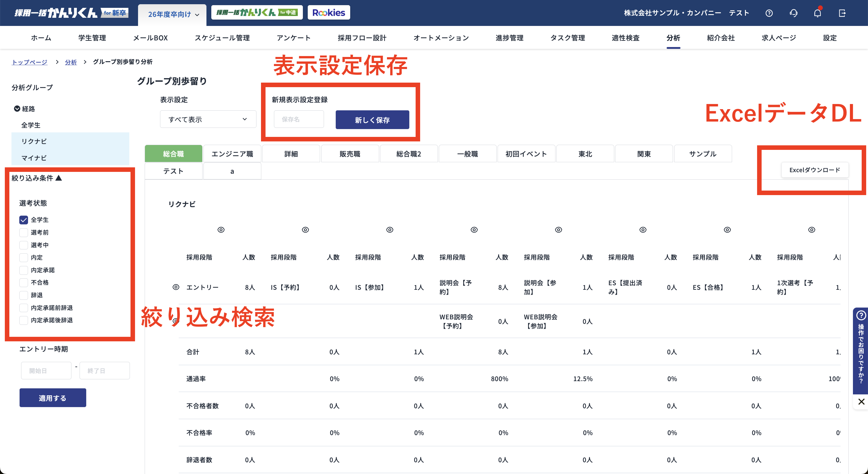Switch to the エンジニア職 tab
Image resolution: width=868 pixels, height=474 pixels.
pos(232,154)
